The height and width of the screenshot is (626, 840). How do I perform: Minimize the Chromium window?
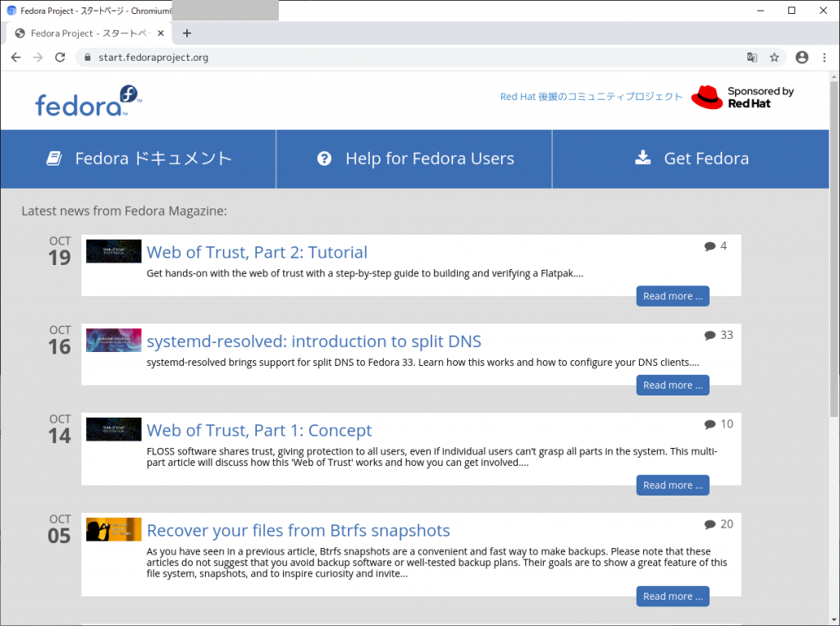click(760, 10)
